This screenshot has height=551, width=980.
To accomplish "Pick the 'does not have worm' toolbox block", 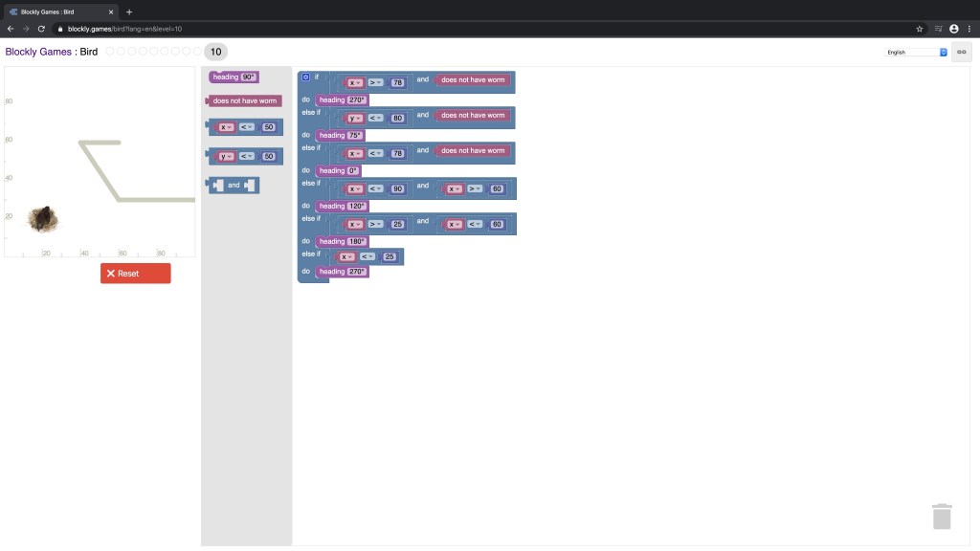I will [x=245, y=100].
